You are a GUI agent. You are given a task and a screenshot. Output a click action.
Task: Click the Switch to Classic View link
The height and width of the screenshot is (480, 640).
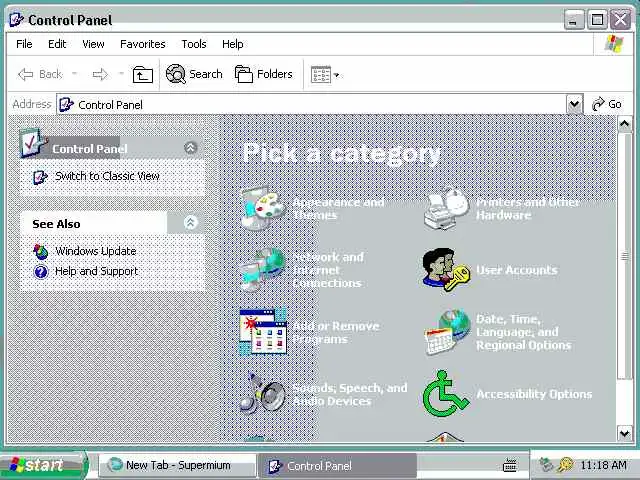point(107,176)
